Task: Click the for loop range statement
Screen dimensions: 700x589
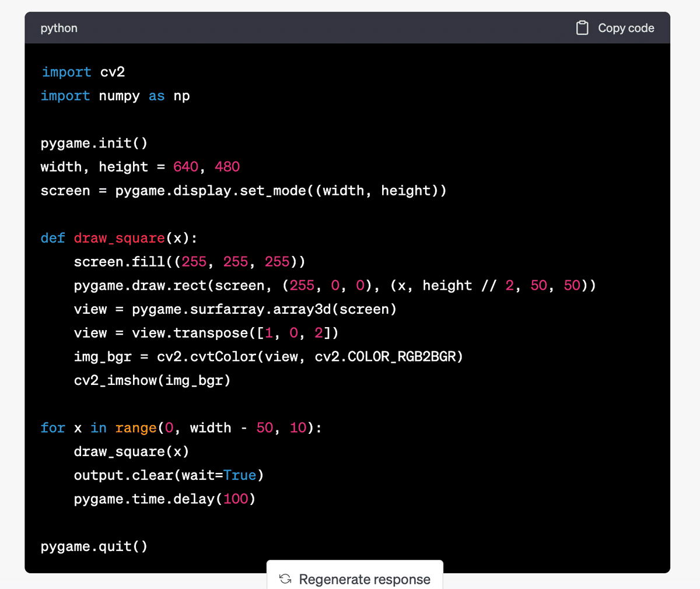Action: [181, 427]
